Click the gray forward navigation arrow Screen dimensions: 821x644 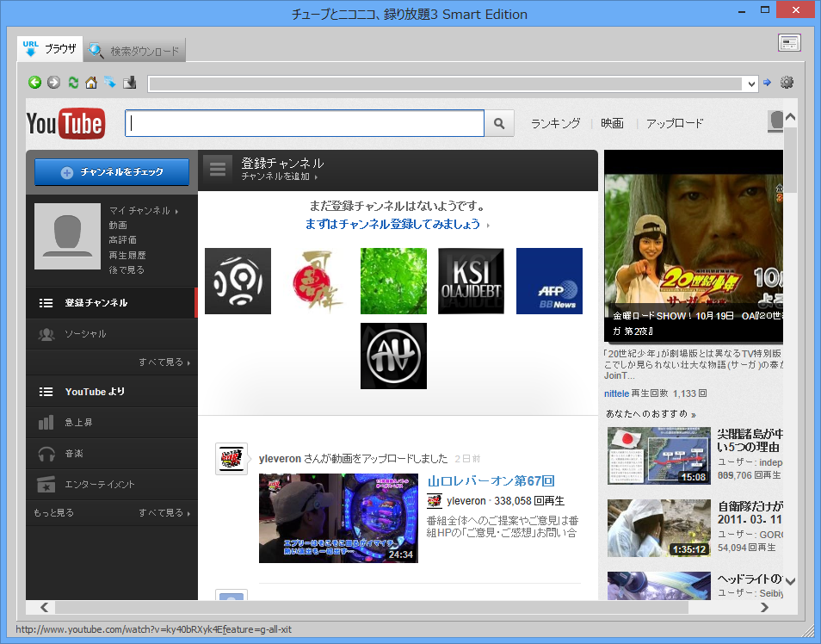(53, 83)
